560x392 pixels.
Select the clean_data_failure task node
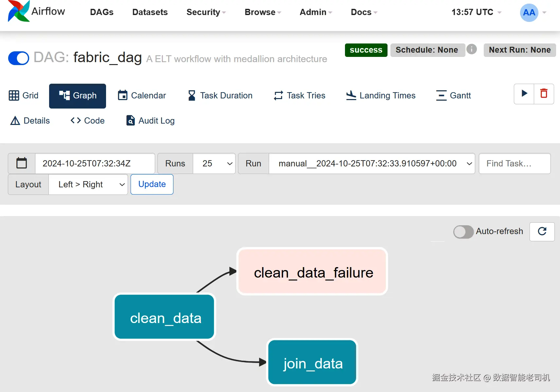pyautogui.click(x=312, y=272)
